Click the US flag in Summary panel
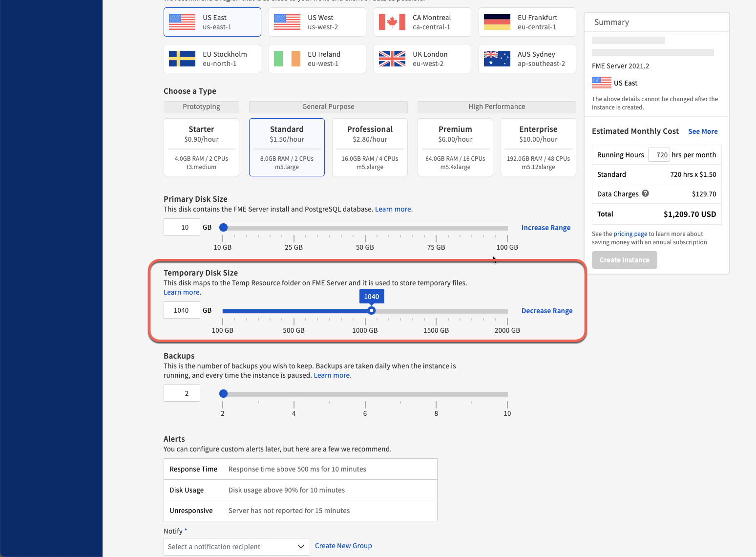 [602, 83]
